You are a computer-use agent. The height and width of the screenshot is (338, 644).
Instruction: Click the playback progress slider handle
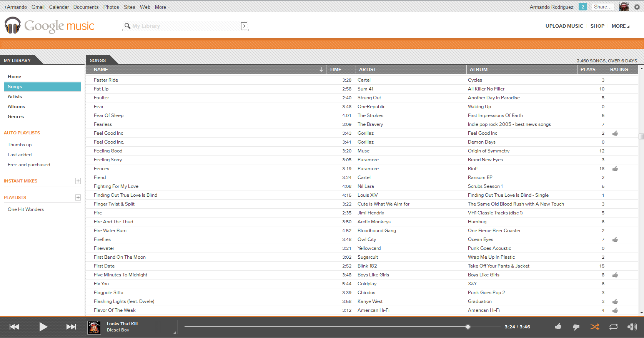click(x=468, y=327)
